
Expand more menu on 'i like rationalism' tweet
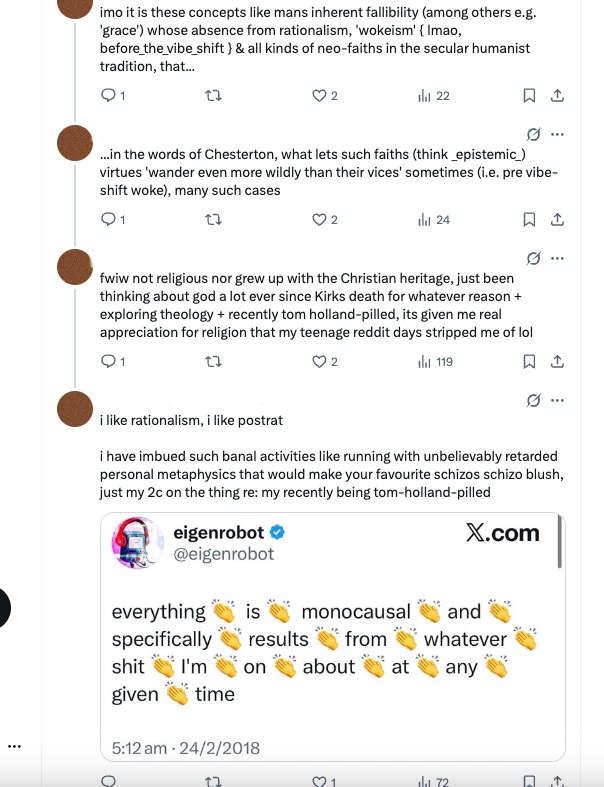pyautogui.click(x=558, y=400)
